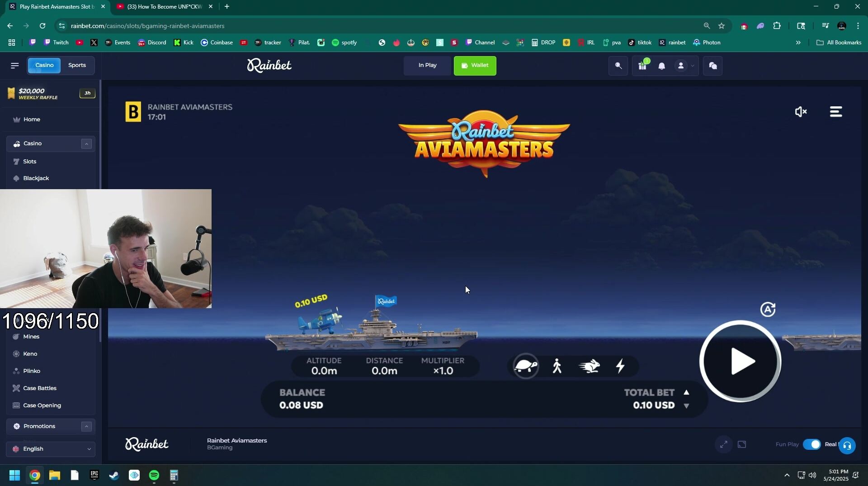Open the Chrome three-dot menu
Screen dimensions: 868x486
click(858, 26)
